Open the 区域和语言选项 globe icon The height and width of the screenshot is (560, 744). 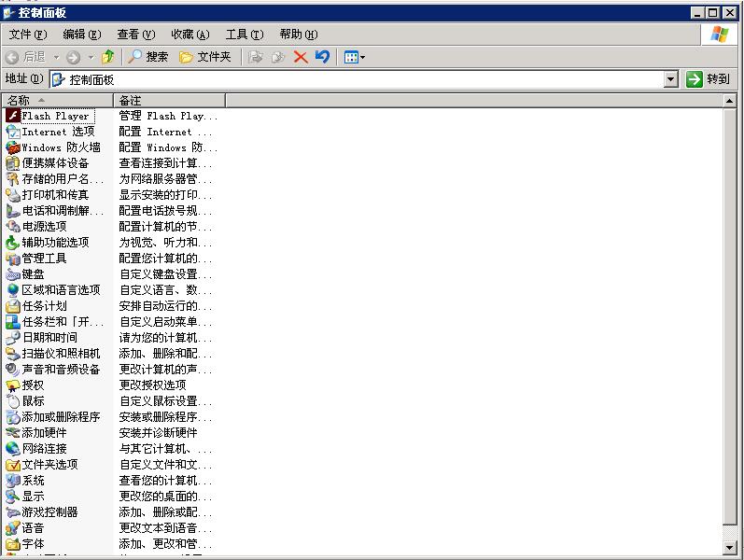pos(13,290)
